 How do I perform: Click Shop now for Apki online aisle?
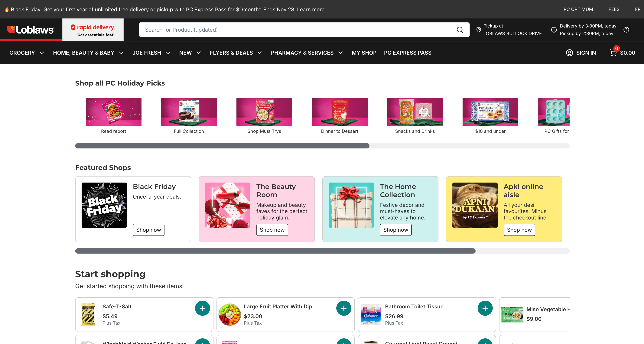tap(519, 230)
